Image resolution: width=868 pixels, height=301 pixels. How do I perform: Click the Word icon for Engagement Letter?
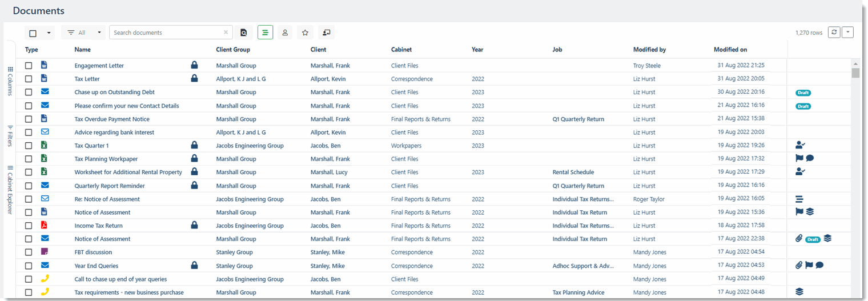(x=45, y=65)
